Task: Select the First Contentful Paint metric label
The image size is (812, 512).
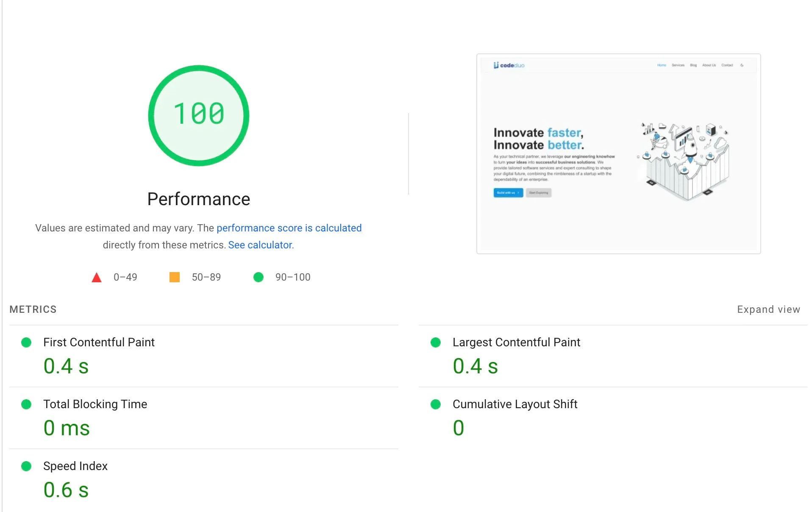Action: pyautogui.click(x=99, y=342)
